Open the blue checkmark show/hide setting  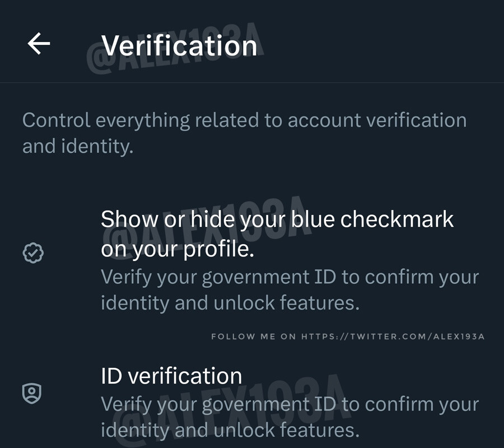(x=277, y=234)
